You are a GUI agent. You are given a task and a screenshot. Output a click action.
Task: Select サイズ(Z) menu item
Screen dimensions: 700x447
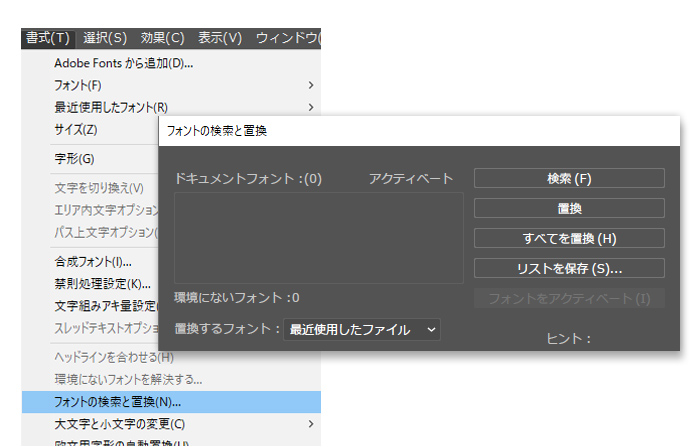[75, 129]
